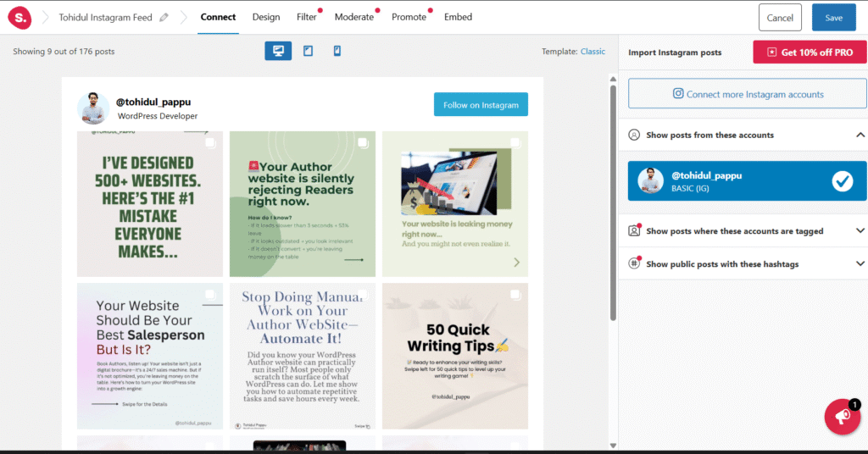This screenshot has height=454, width=868.
Task: Click the scrollbar down arrow
Action: point(613,446)
